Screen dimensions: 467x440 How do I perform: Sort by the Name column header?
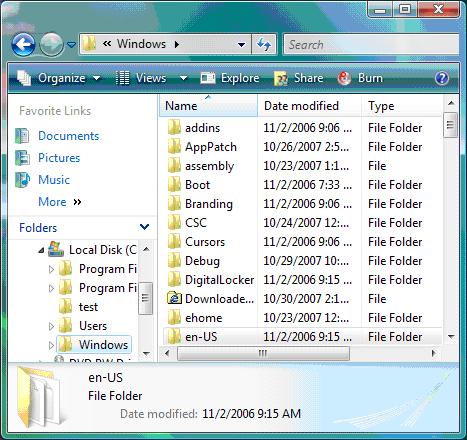click(208, 106)
